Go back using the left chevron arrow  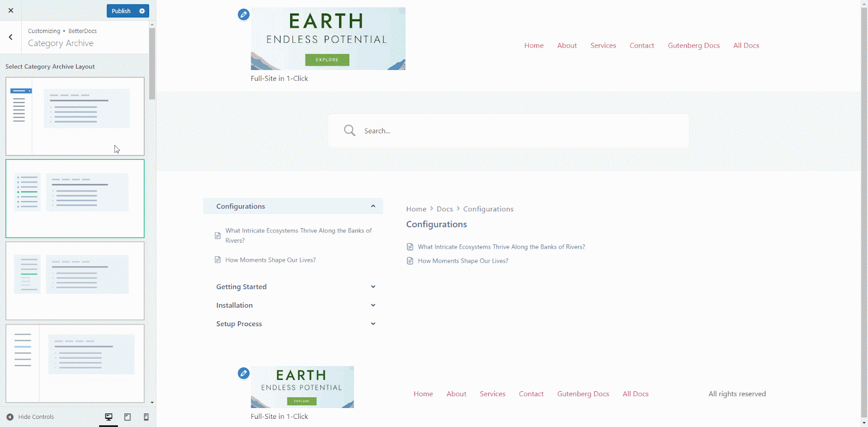(10, 37)
